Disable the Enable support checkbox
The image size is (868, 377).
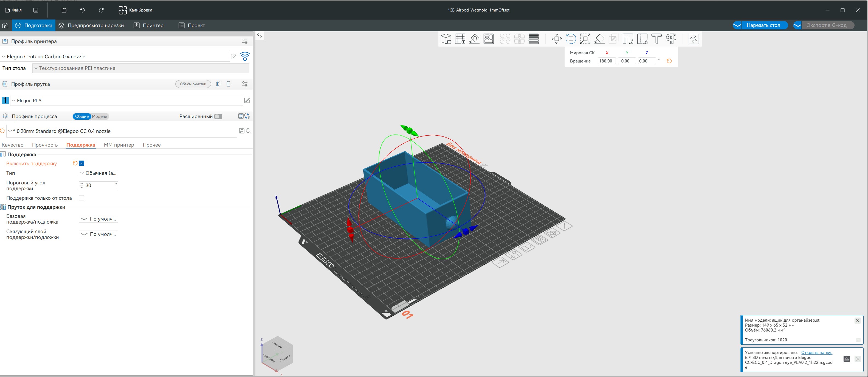[81, 163]
